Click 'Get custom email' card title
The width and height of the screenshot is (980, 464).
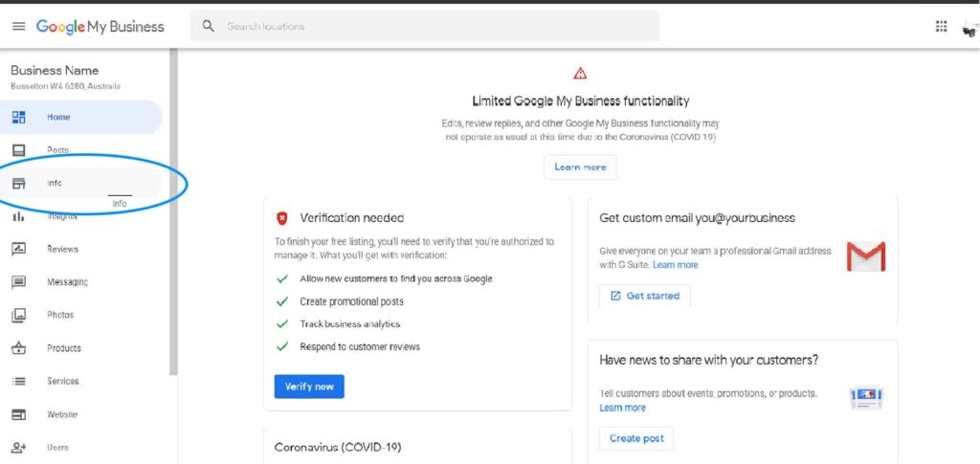pyautogui.click(x=697, y=218)
